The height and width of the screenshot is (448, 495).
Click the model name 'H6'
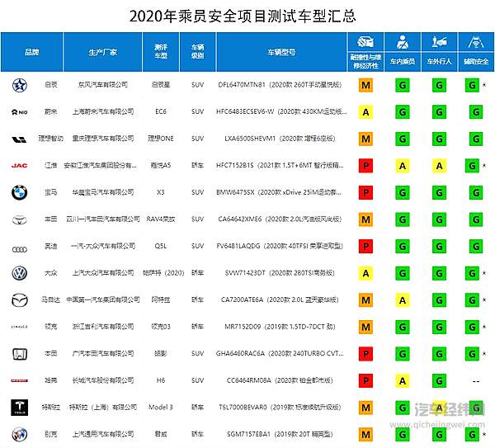point(161,380)
